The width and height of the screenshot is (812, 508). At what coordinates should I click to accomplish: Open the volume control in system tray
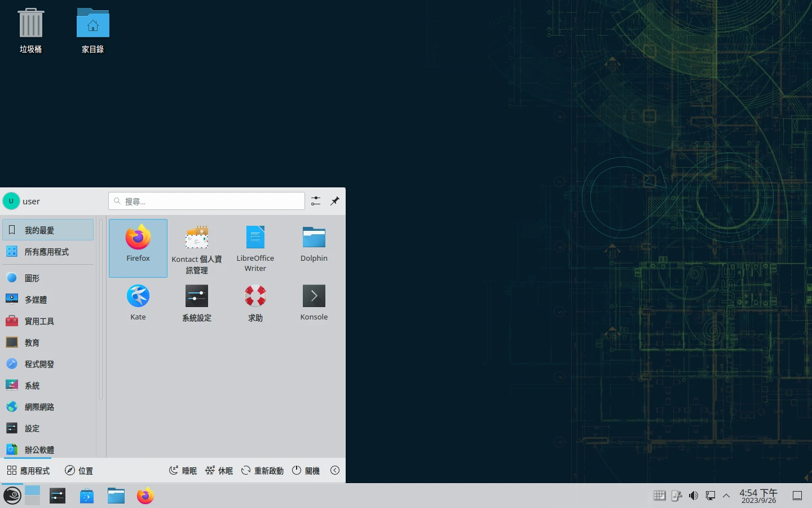click(x=694, y=496)
